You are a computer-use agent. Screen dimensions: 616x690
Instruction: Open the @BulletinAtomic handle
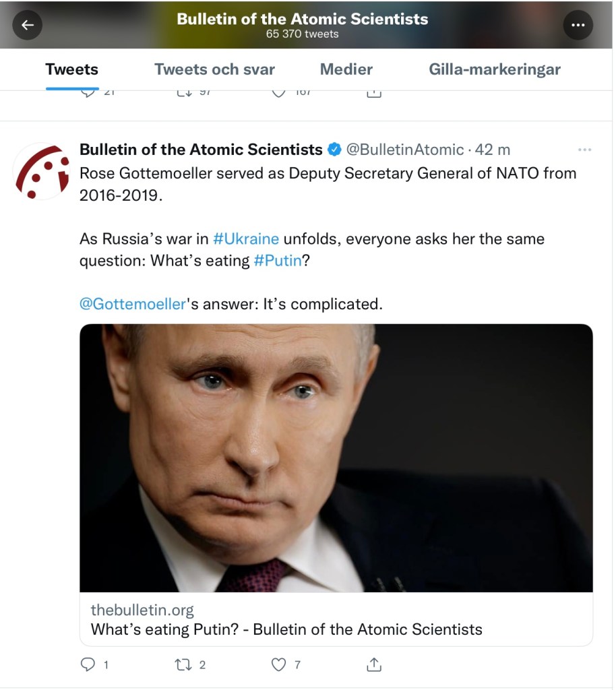pyautogui.click(x=405, y=150)
